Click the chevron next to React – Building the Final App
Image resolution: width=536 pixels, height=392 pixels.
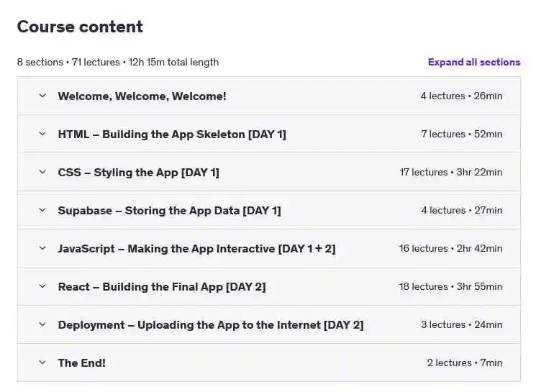pos(42,286)
